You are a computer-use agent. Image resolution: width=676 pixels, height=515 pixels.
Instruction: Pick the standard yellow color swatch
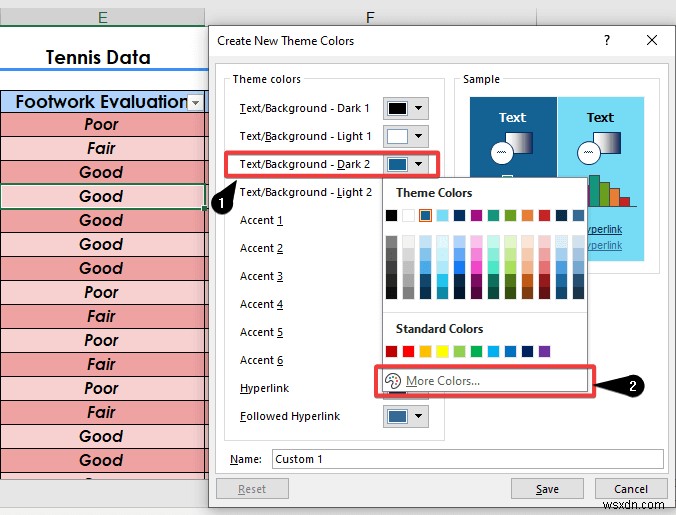coord(442,351)
